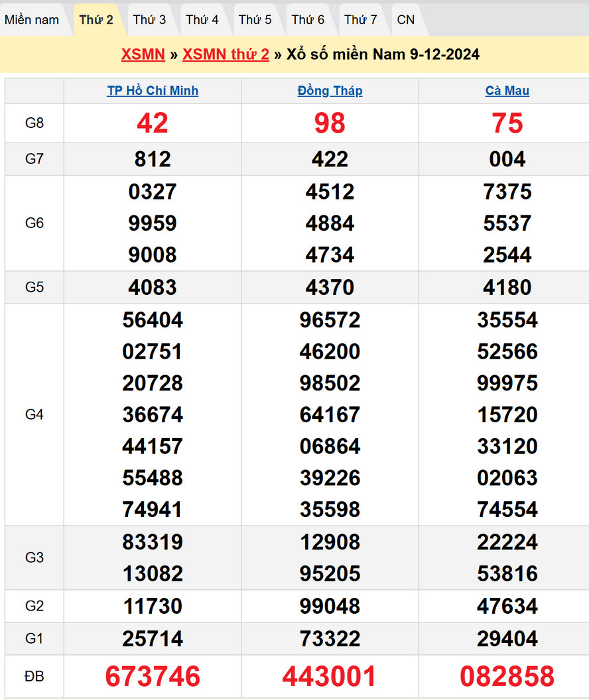
Task: Visit the Cà Mau province link
Action: (507, 91)
